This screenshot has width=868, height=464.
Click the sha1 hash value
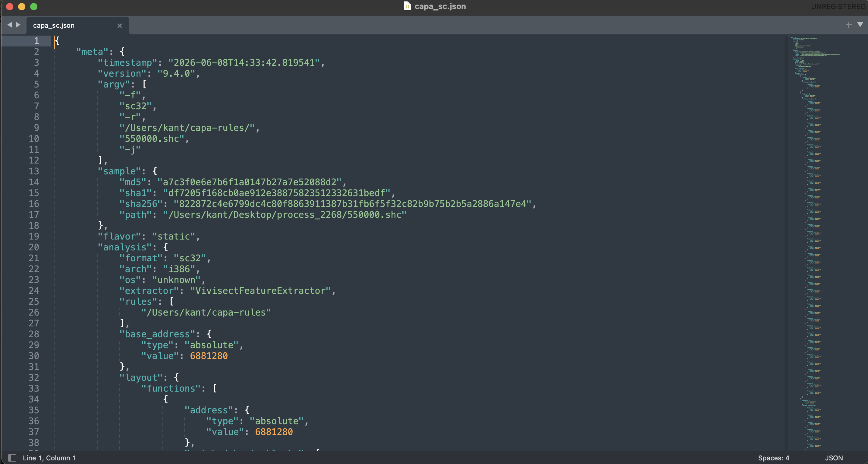click(277, 193)
